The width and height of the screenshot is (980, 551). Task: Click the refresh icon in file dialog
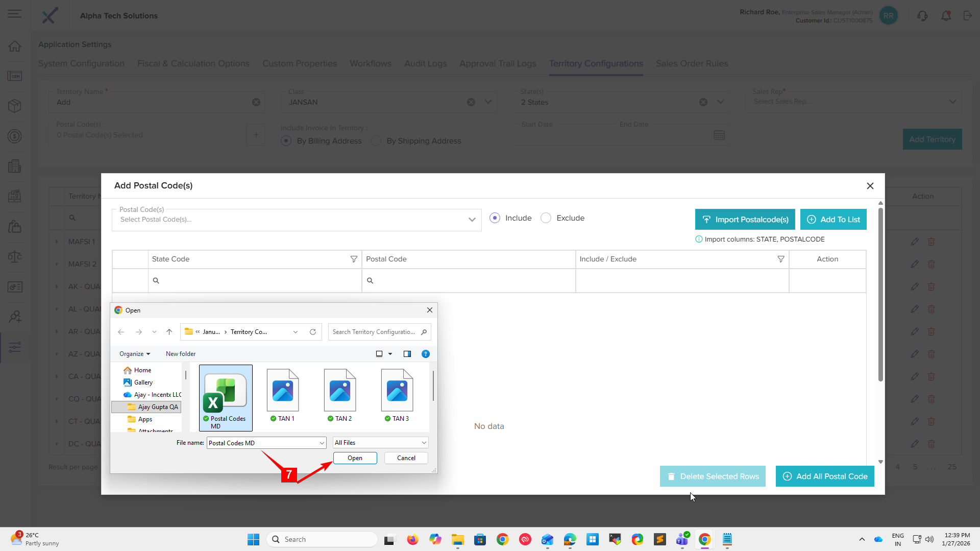click(x=313, y=332)
